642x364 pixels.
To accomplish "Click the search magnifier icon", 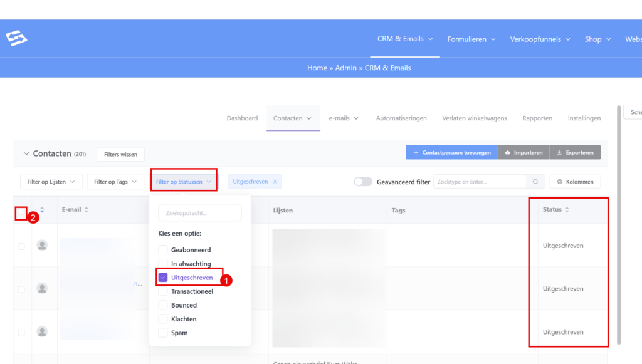I will click(x=535, y=182).
